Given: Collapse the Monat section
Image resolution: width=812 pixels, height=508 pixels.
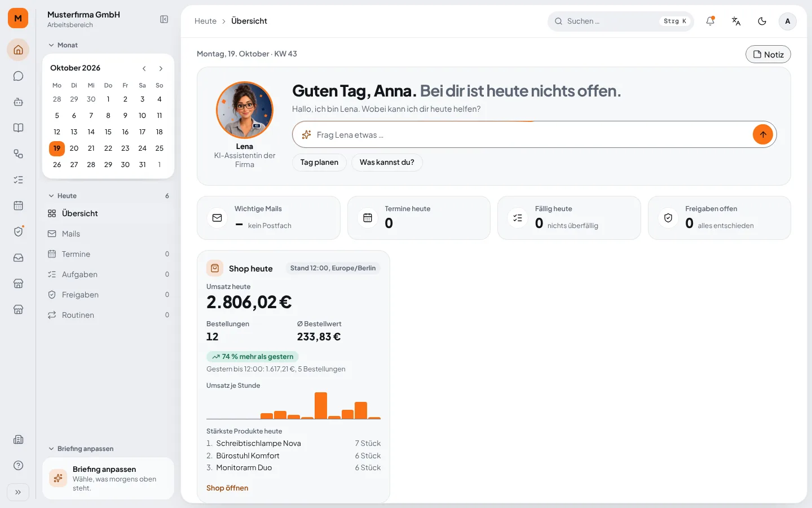Looking at the screenshot, I should point(63,45).
